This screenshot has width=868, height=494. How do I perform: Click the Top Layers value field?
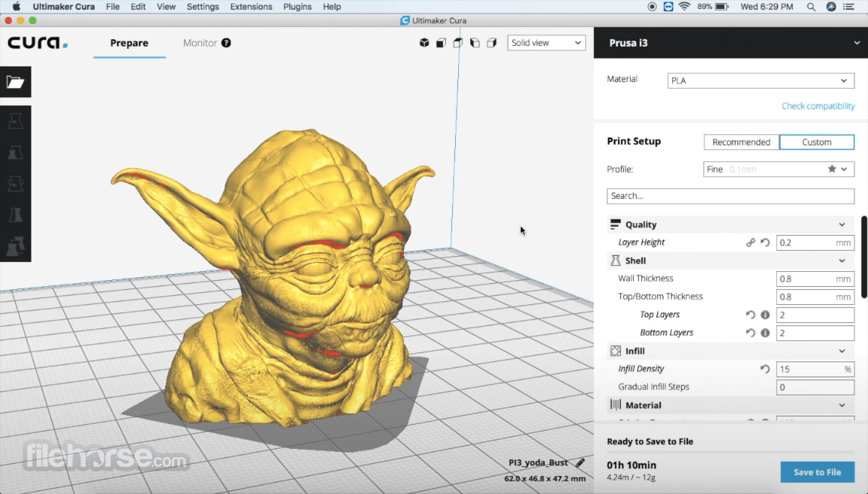click(815, 315)
